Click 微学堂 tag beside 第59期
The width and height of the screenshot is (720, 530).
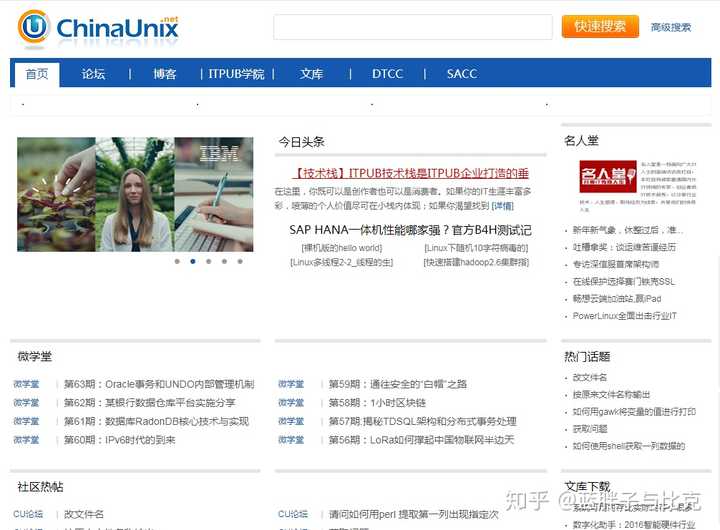click(x=291, y=384)
